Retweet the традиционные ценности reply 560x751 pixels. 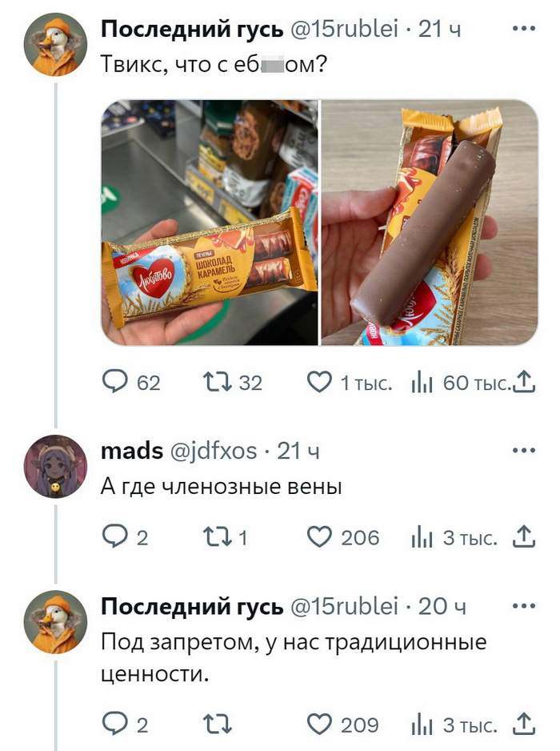tap(218, 724)
